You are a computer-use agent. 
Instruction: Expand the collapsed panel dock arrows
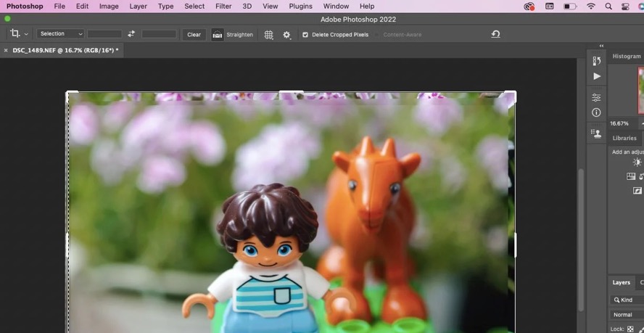coord(601,46)
